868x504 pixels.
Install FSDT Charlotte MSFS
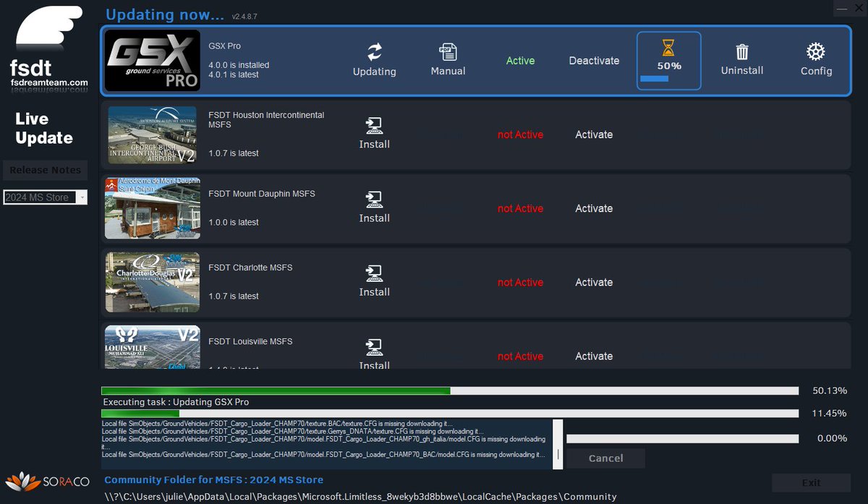(x=374, y=281)
